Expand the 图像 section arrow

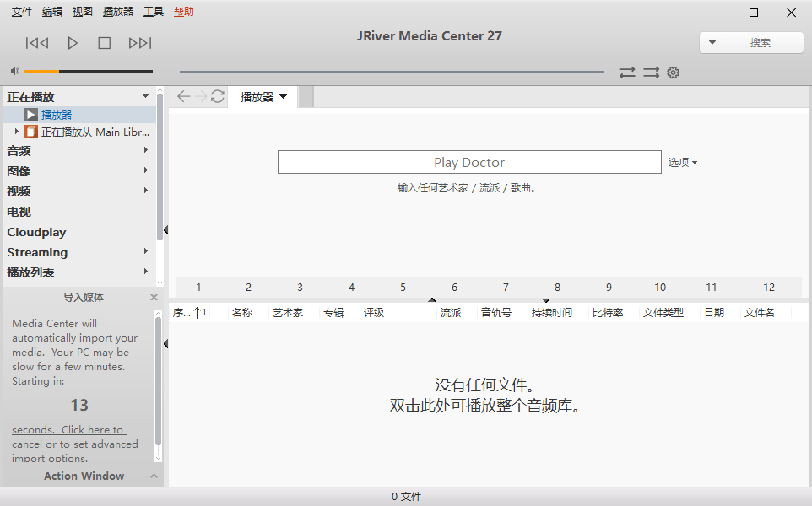pos(145,170)
